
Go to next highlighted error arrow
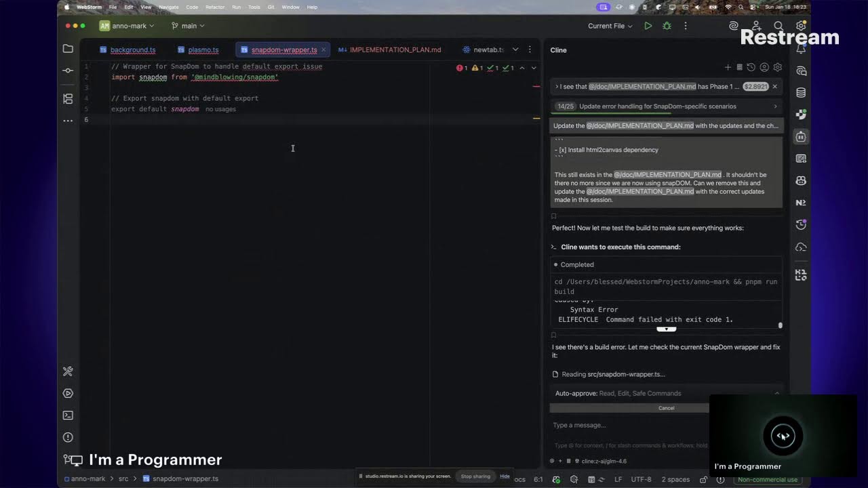click(534, 68)
